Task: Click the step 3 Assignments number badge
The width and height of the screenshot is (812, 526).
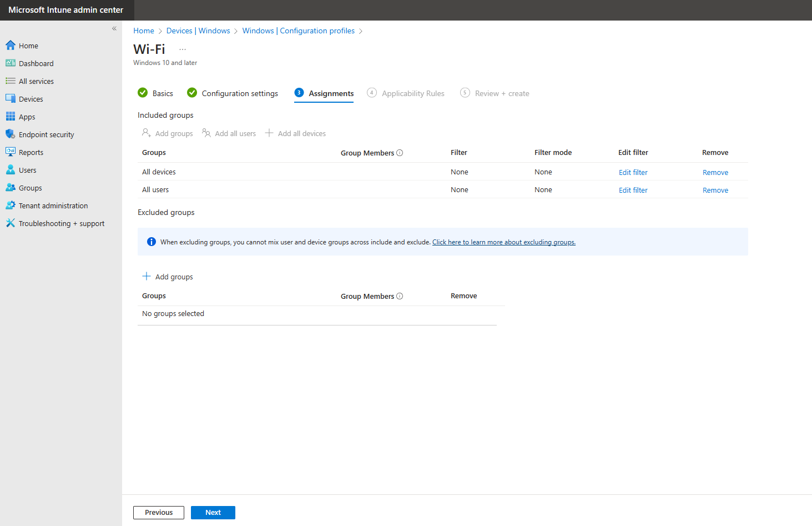Action: click(299, 92)
